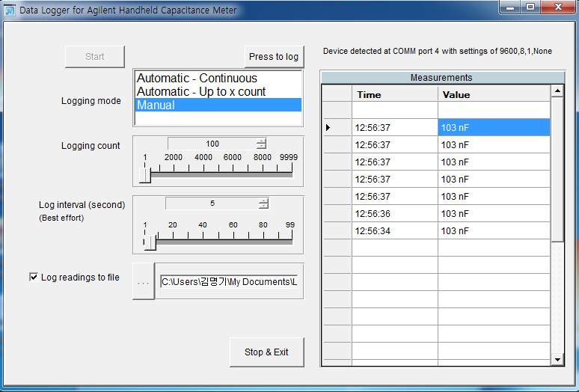Screen dimensions: 579x392
Task: Click the Press to log button
Action: click(273, 57)
